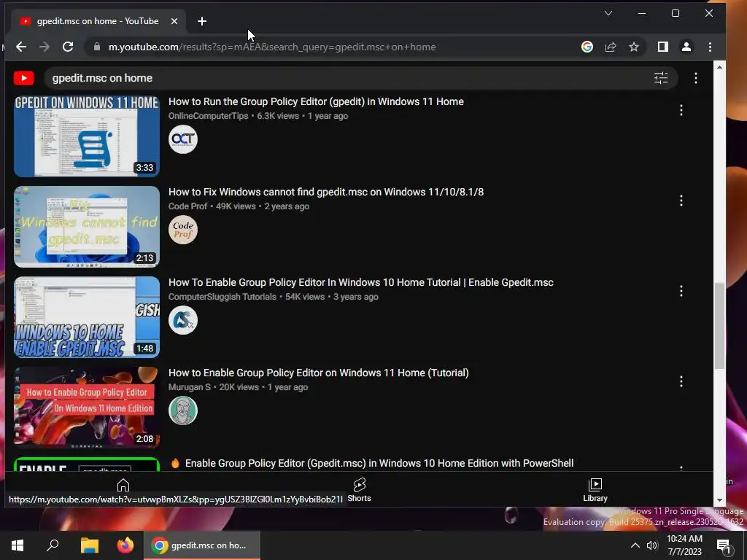Viewport: 747px width, 560px height.
Task: Click the YouTube logo icon
Action: click(24, 78)
